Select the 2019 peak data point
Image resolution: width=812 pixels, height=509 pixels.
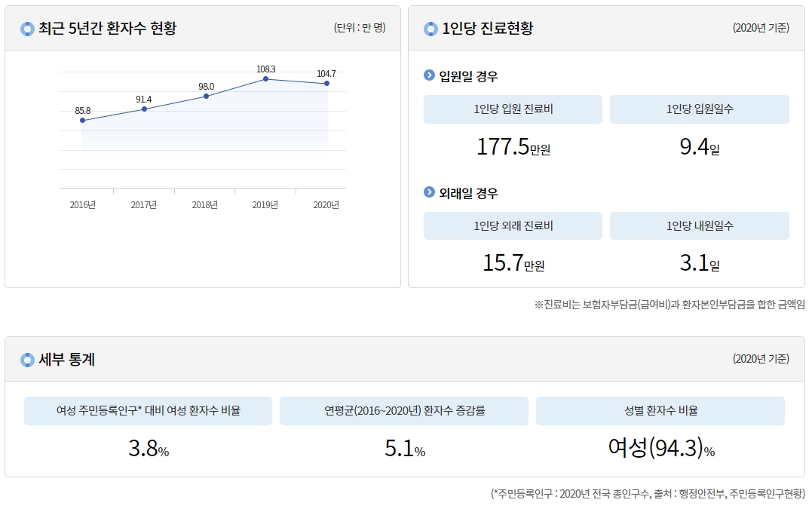pyautogui.click(x=265, y=78)
